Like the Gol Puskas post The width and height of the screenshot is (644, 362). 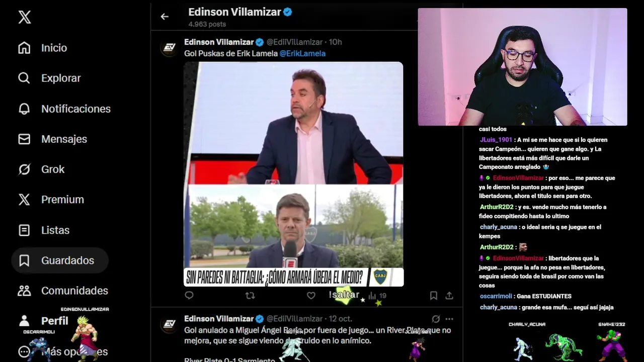311,296
